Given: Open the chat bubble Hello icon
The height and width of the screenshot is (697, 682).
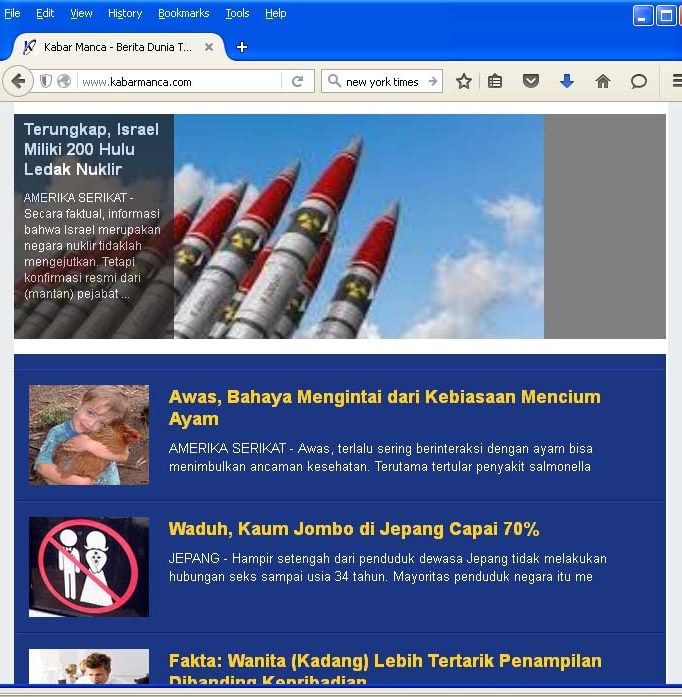Looking at the screenshot, I should click(x=638, y=81).
